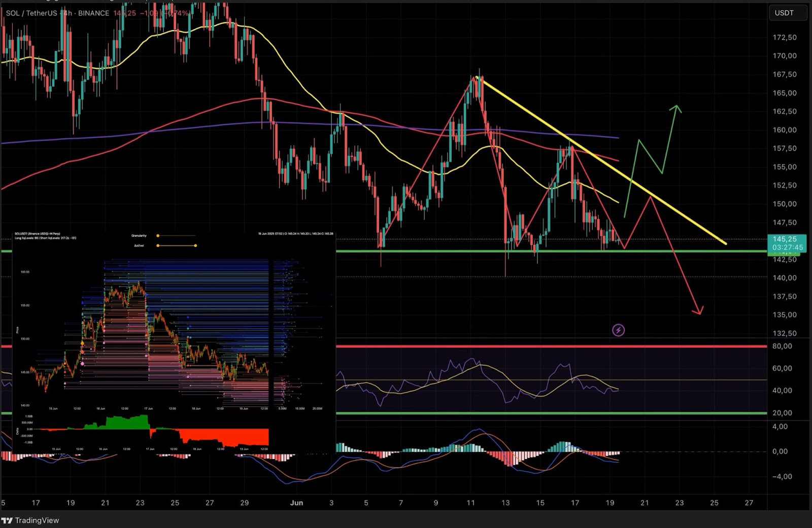Select the green horizontal support line
812x528 pixels.
(551, 251)
